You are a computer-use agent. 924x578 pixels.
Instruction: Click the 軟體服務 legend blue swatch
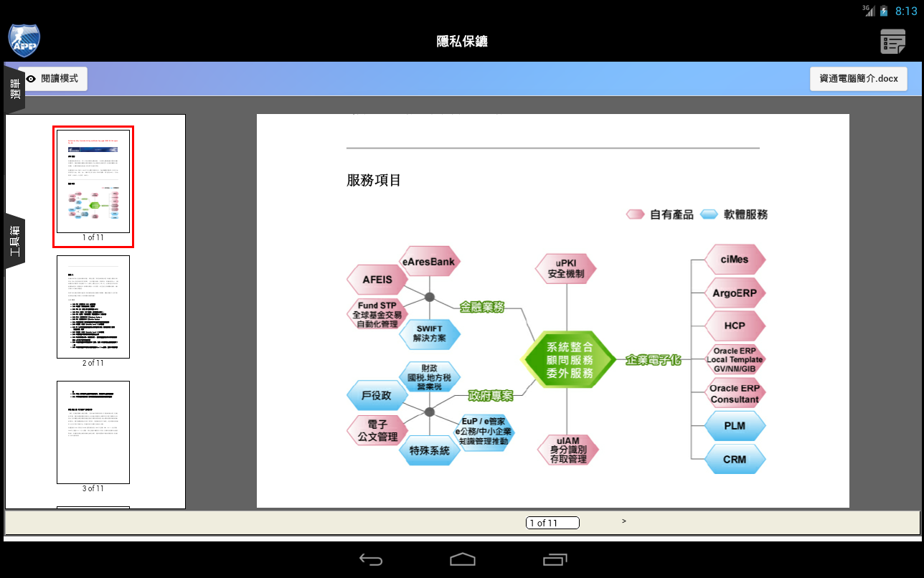[709, 214]
